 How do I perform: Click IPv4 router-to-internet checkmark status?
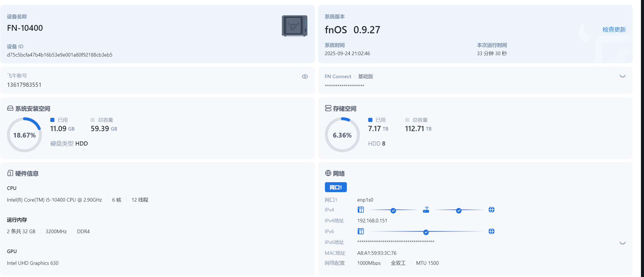pyautogui.click(x=458, y=211)
